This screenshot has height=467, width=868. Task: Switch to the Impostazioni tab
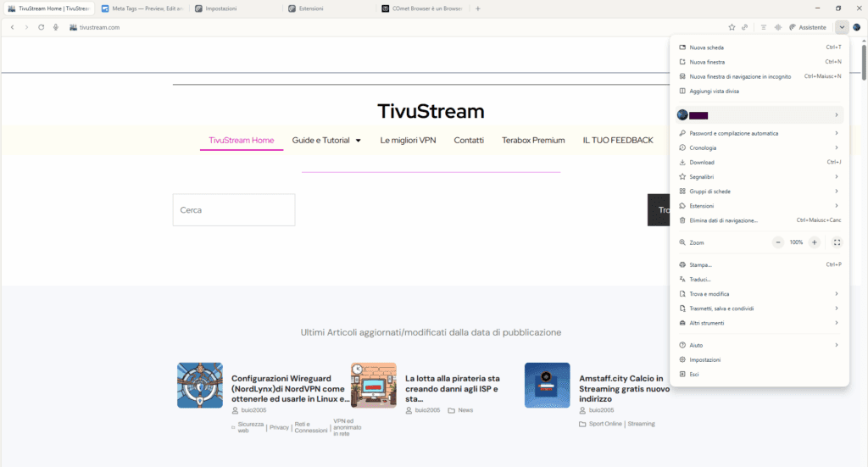click(x=235, y=8)
